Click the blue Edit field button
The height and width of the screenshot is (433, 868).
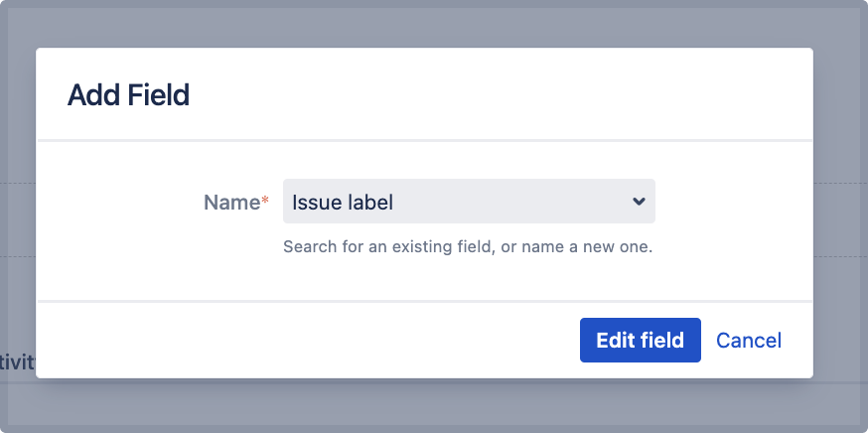coord(640,341)
